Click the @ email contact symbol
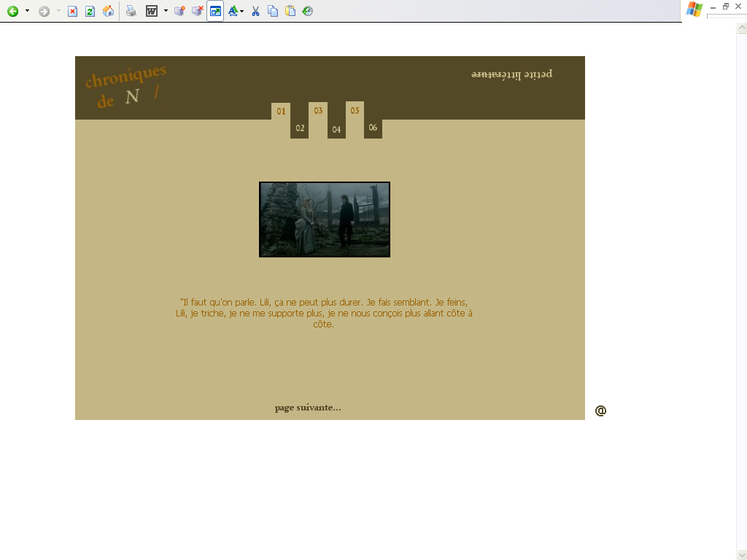 [x=600, y=410]
